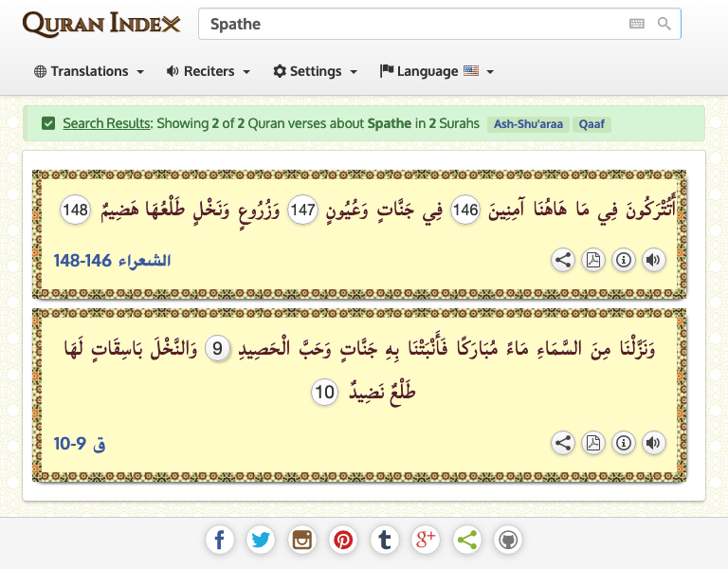Click the Arabic verse text of Qaaf
This screenshot has width=728, height=569.
360,370
